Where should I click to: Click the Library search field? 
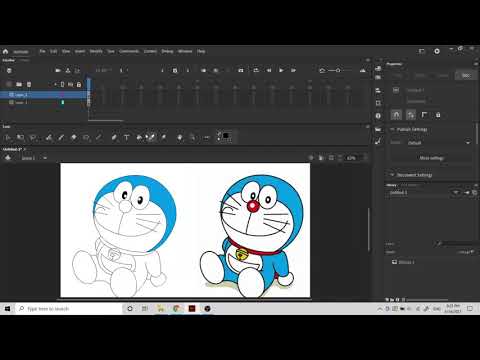pos(457,244)
